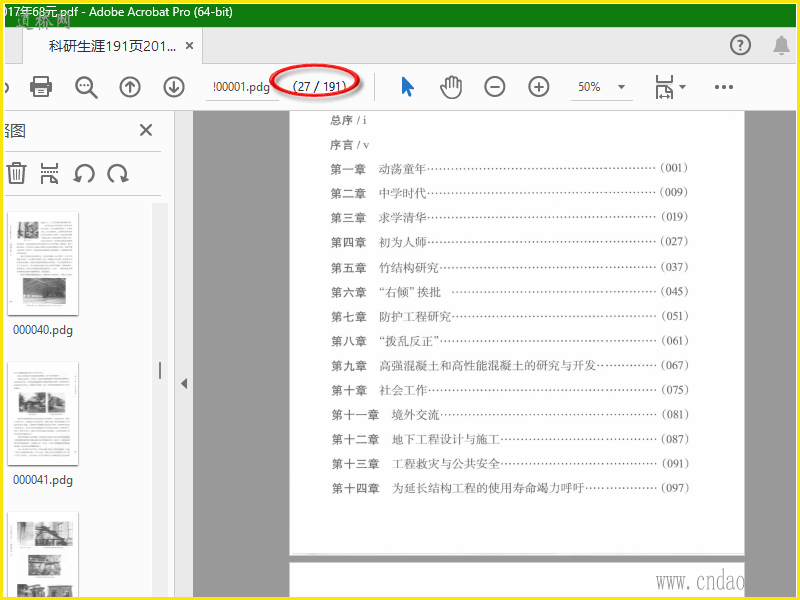Click the 总序 / i line
Image resolution: width=800 pixels, height=600 pixels.
coord(348,120)
